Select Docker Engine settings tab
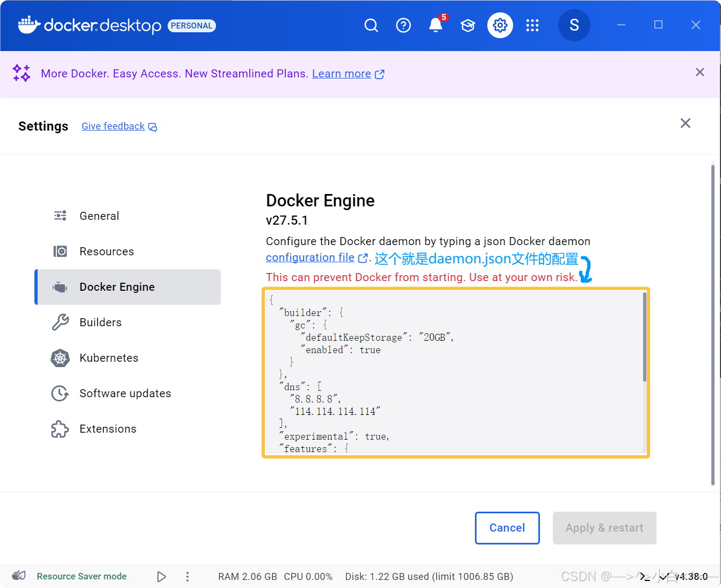The width and height of the screenshot is (721, 588). click(x=128, y=287)
